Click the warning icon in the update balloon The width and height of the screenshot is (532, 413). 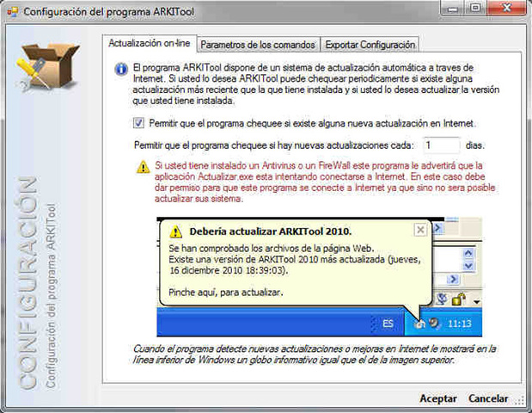tap(175, 231)
